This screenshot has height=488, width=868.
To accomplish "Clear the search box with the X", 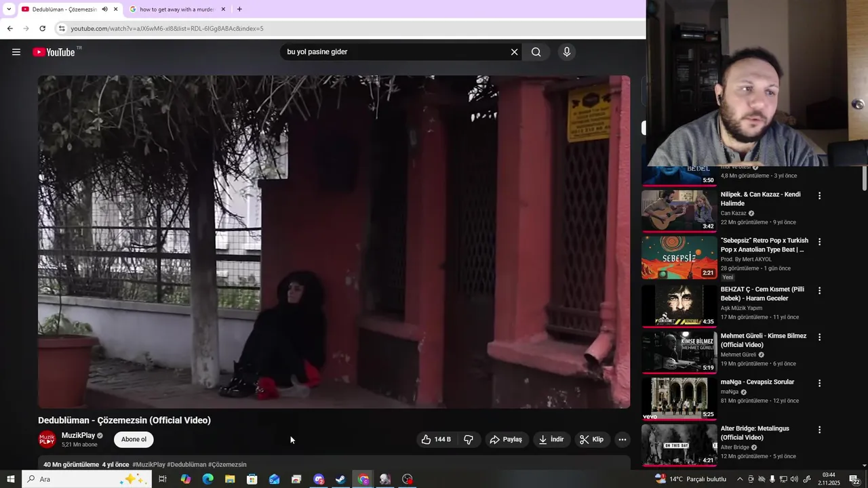I will tap(514, 52).
